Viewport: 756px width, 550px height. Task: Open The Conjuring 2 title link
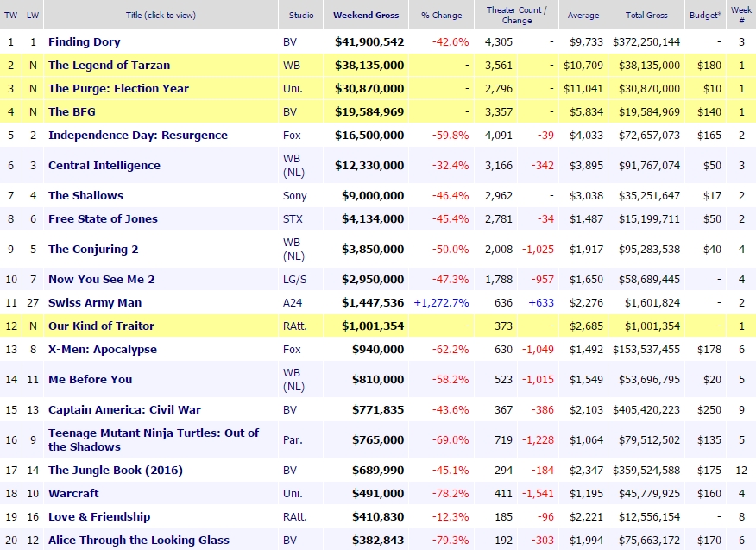(x=93, y=249)
